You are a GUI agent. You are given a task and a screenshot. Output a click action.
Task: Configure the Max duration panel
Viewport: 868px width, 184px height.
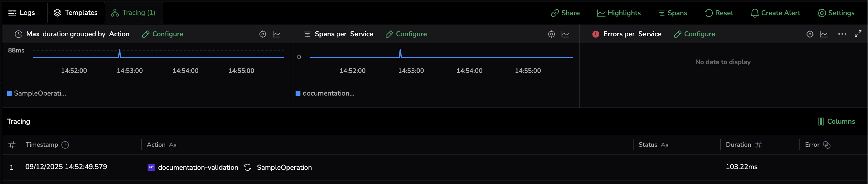click(x=163, y=34)
